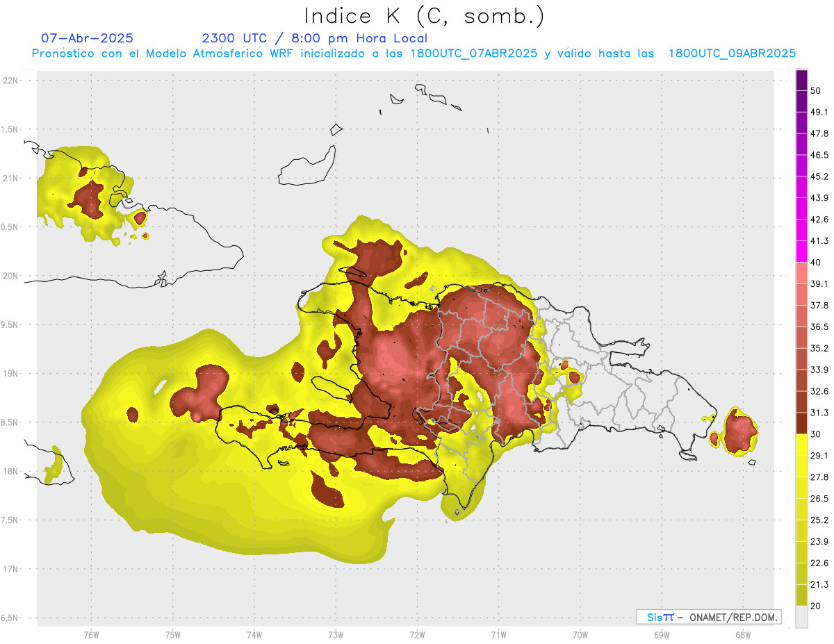The width and height of the screenshot is (834, 644).
Task: Click the '69W' longitude label
Action: pos(662,635)
